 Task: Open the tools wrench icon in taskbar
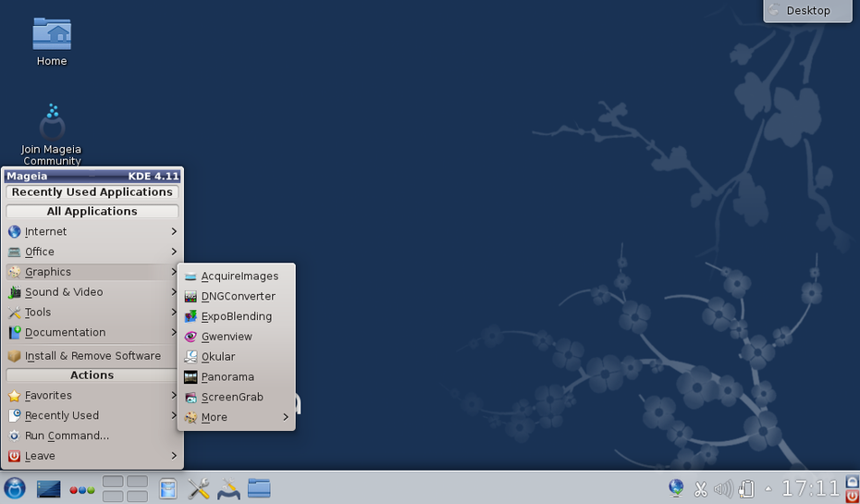pyautogui.click(x=199, y=488)
